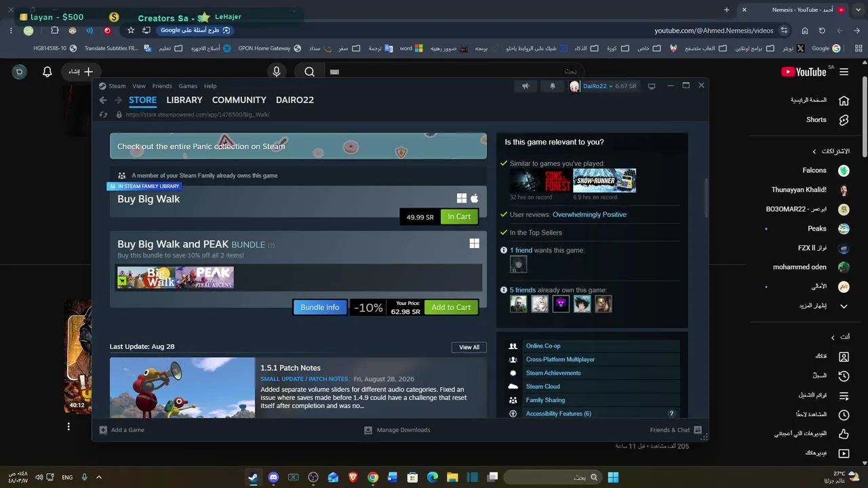
Task: Open YouTube Liked videos thumbs-up icon
Action: (844, 434)
